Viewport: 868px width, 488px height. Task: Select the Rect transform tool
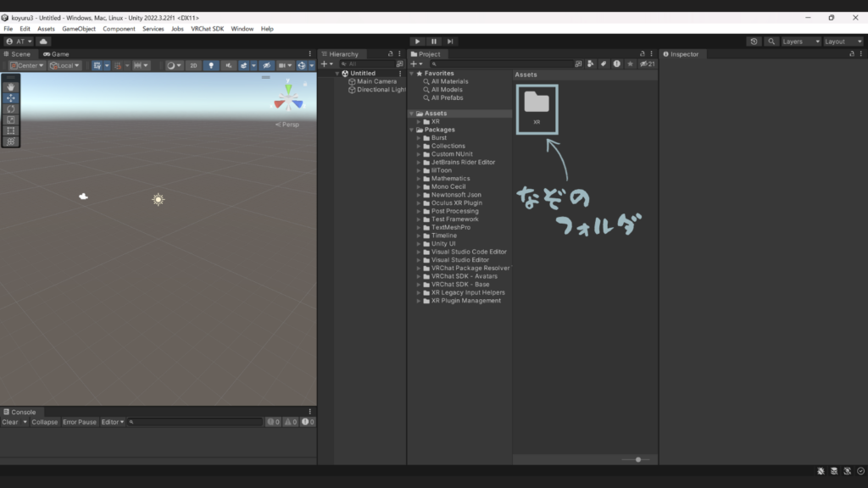tap(11, 130)
